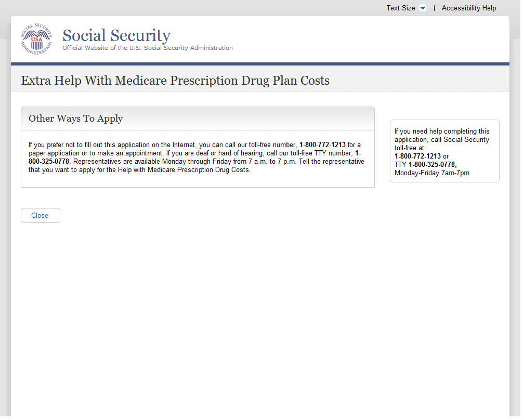Select the Other Ways To Apply panel header
The image size is (524, 420).
tap(76, 119)
